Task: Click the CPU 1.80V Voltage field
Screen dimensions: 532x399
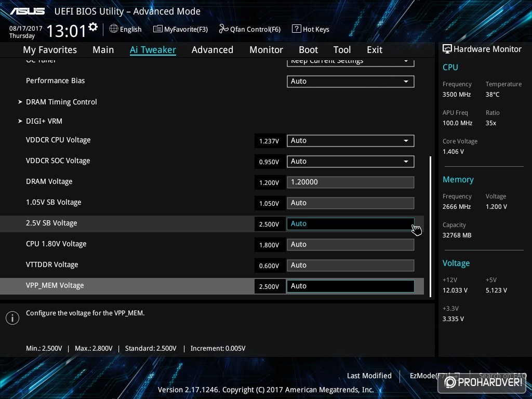Action: 351,245
